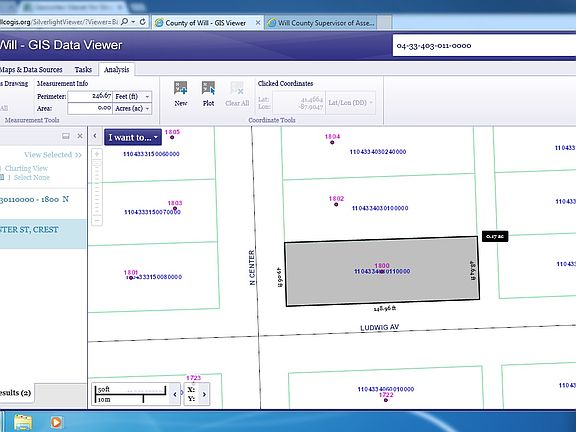Click address point 1722 on map

click(x=386, y=400)
